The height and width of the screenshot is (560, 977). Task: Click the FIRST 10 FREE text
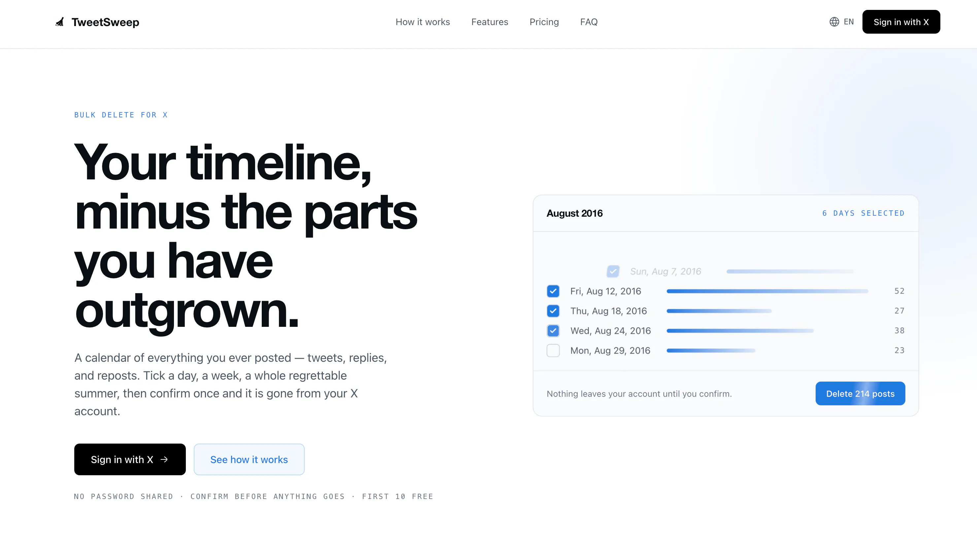point(397,496)
